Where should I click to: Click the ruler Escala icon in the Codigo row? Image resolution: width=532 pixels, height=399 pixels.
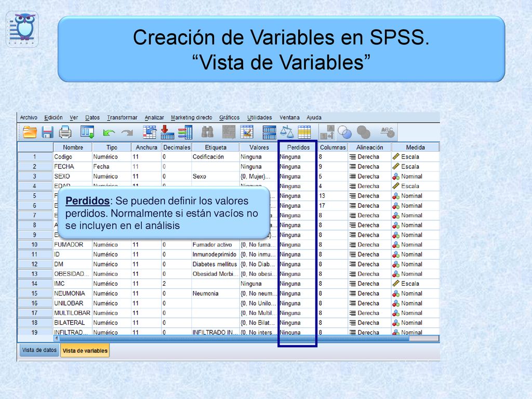[x=395, y=157]
